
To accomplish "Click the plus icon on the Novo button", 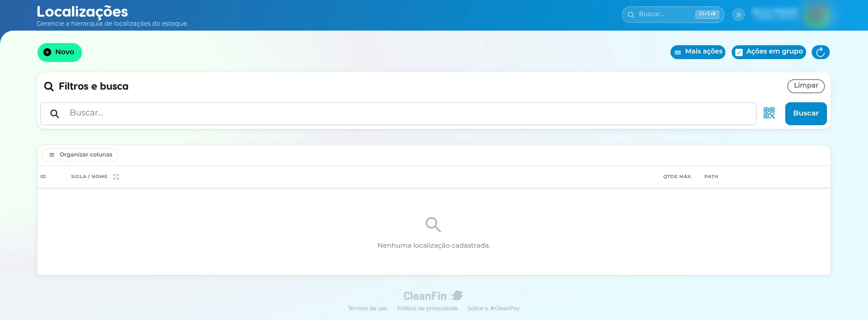I will coord(47,52).
